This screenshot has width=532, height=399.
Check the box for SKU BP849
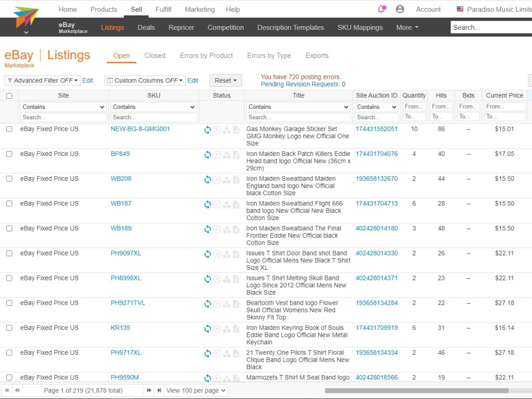tap(10, 154)
